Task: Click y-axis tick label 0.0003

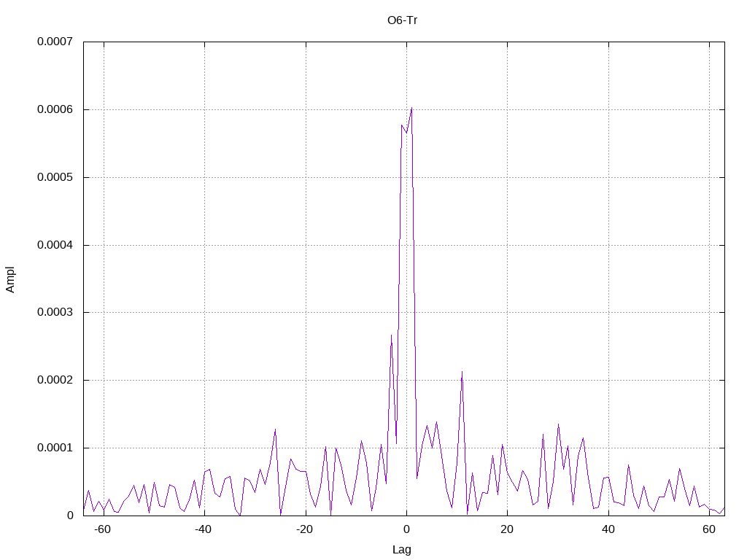Action: point(55,312)
